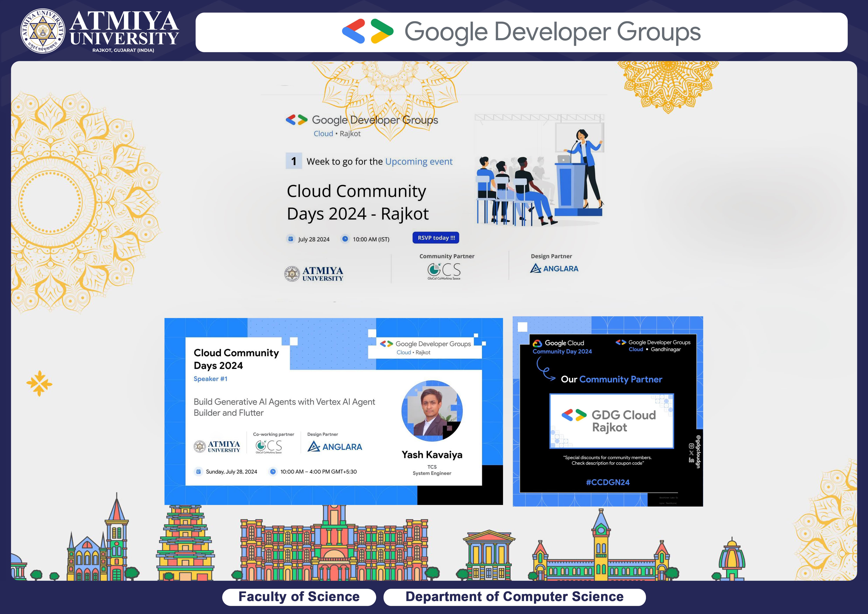Click Yash Kavaiya's circular photo
The image size is (868, 614).
pos(432,411)
